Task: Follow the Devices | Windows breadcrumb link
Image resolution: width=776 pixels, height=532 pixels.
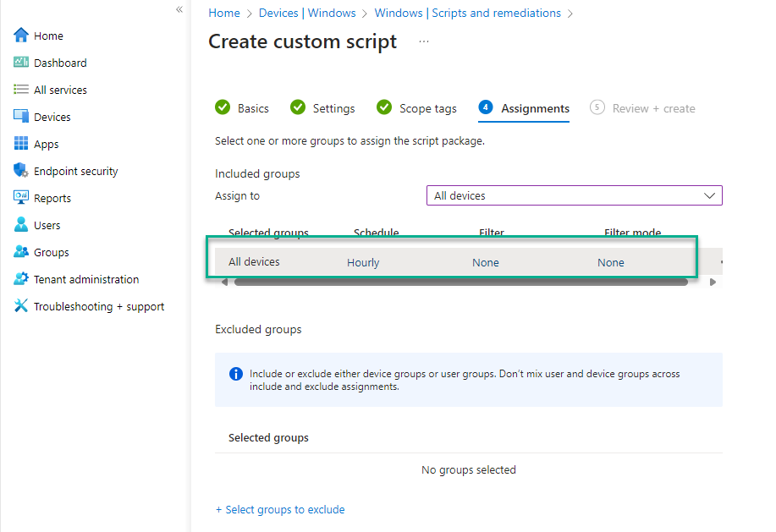Action: (x=307, y=13)
